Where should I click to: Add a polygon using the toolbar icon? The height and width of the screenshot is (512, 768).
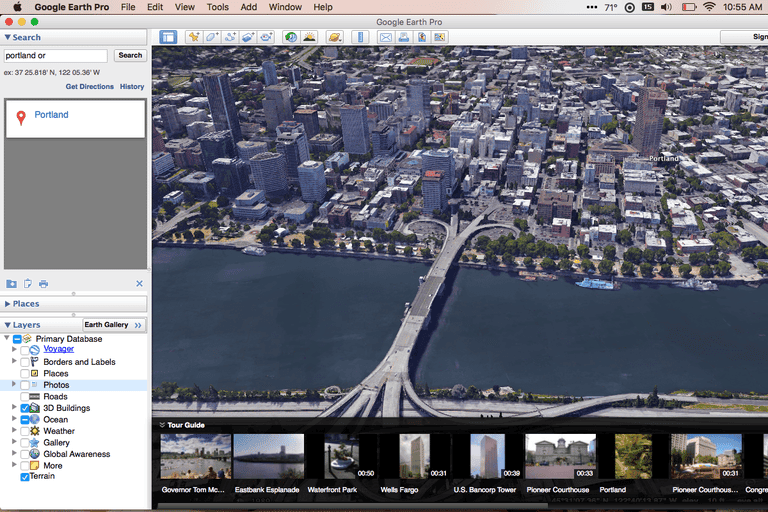212,37
